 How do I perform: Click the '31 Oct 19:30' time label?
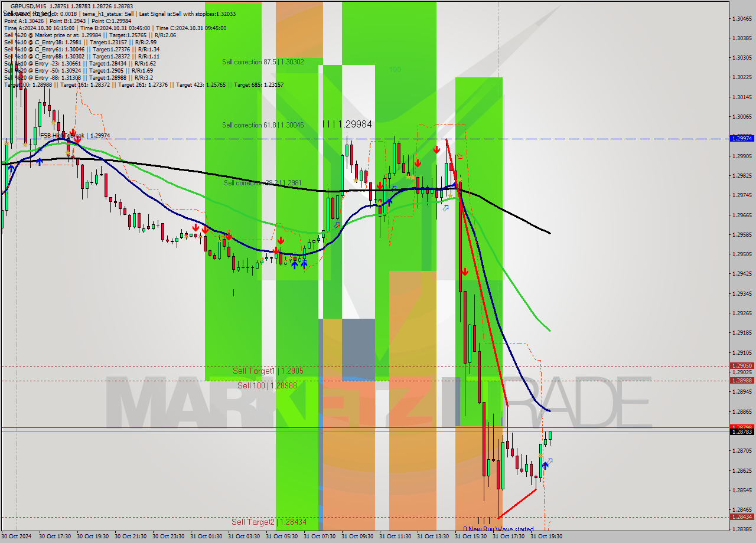(x=546, y=537)
